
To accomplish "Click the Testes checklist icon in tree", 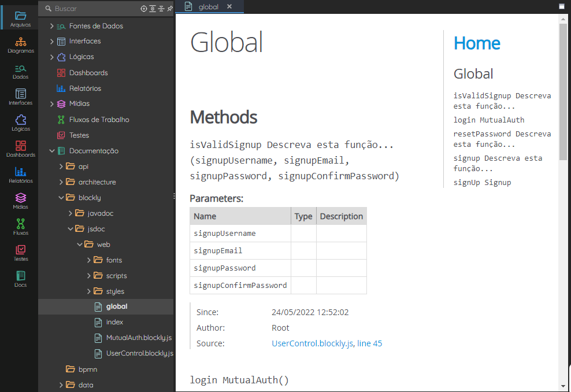I will point(61,135).
